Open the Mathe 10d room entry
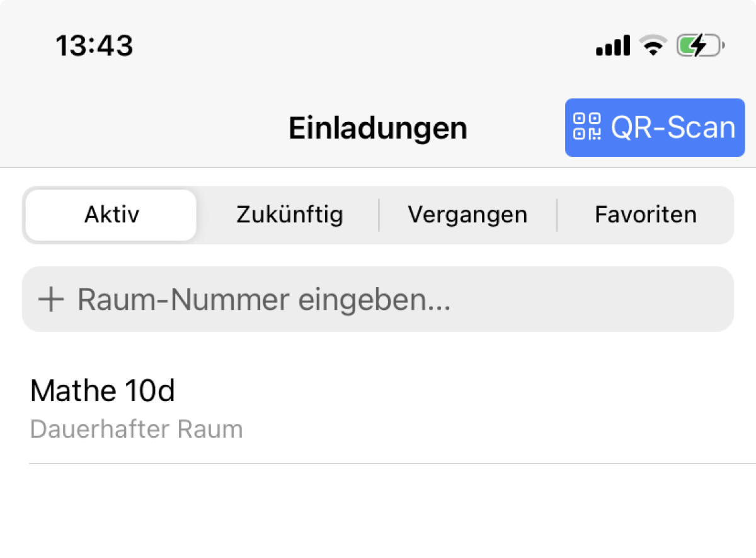The image size is (756, 558). click(x=102, y=391)
